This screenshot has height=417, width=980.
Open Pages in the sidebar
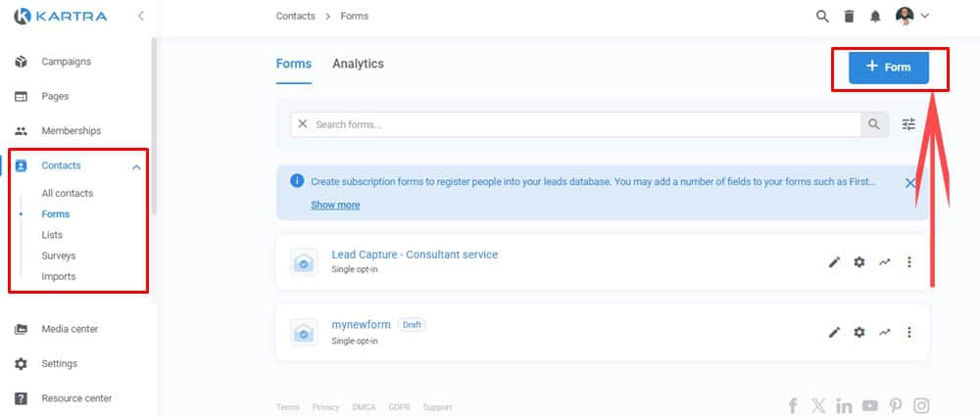(55, 96)
